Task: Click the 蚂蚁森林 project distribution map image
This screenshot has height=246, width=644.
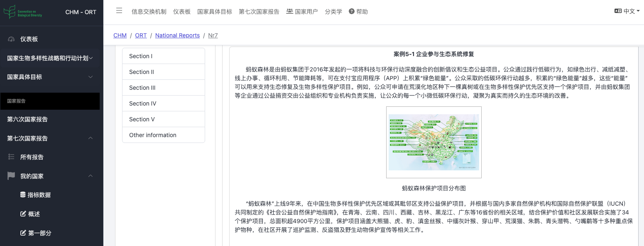Action: (433, 142)
